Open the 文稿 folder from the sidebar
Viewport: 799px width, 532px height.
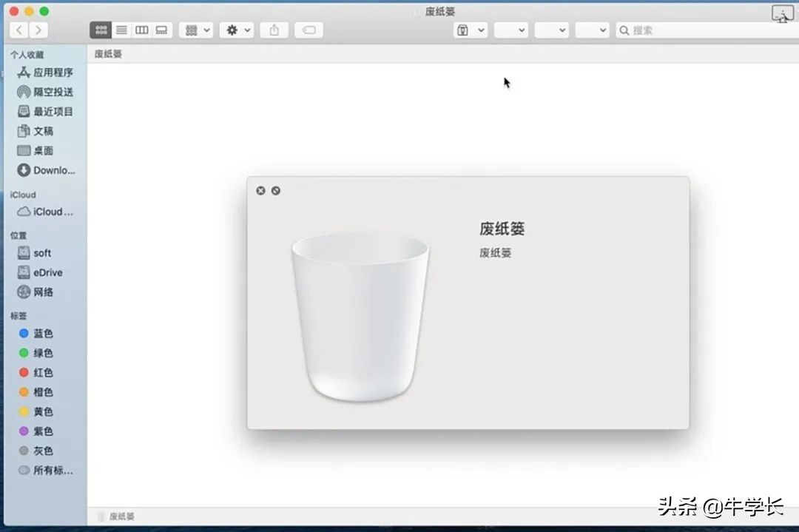40,130
